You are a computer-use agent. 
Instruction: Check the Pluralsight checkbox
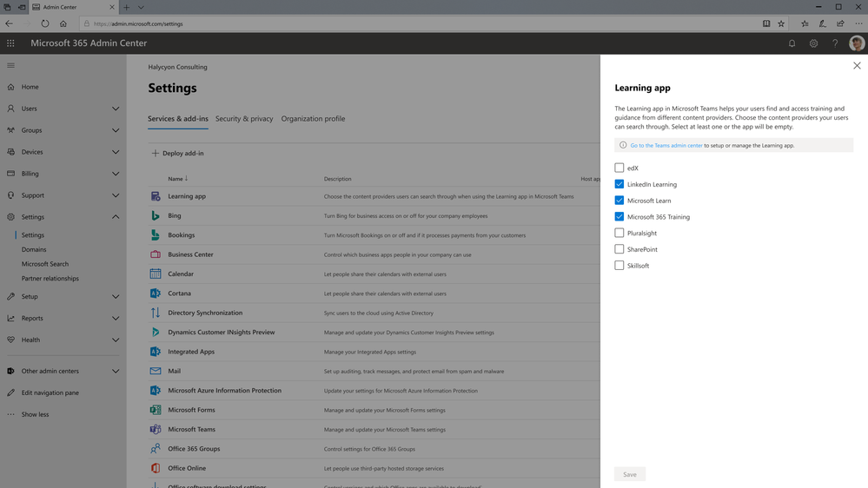click(x=619, y=233)
